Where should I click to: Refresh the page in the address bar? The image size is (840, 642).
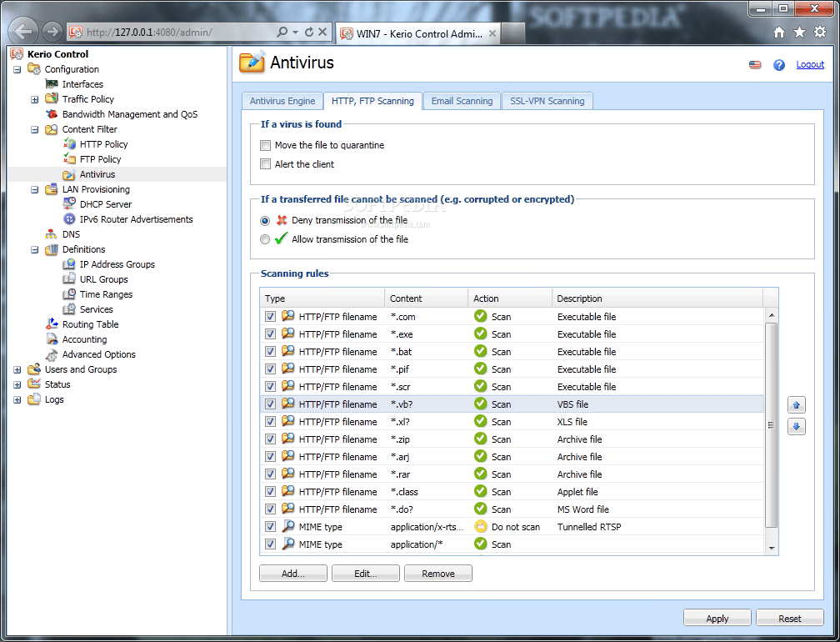coord(309,33)
